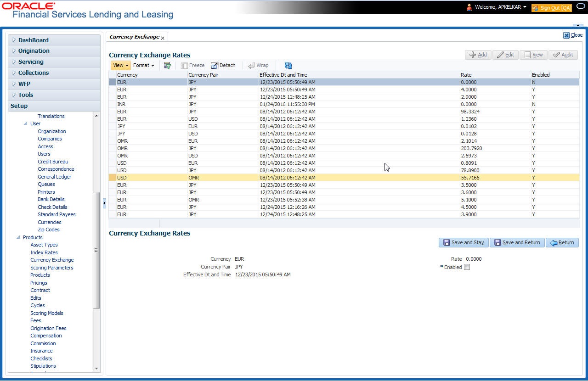Open Index Rates in Setup menu
Image resolution: width=588 pixels, height=381 pixels.
[x=44, y=252]
